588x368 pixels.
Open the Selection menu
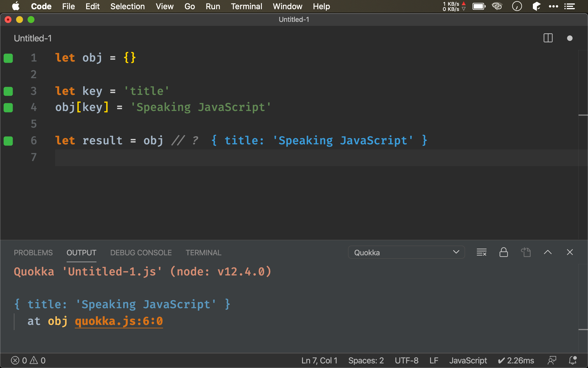[x=127, y=6]
